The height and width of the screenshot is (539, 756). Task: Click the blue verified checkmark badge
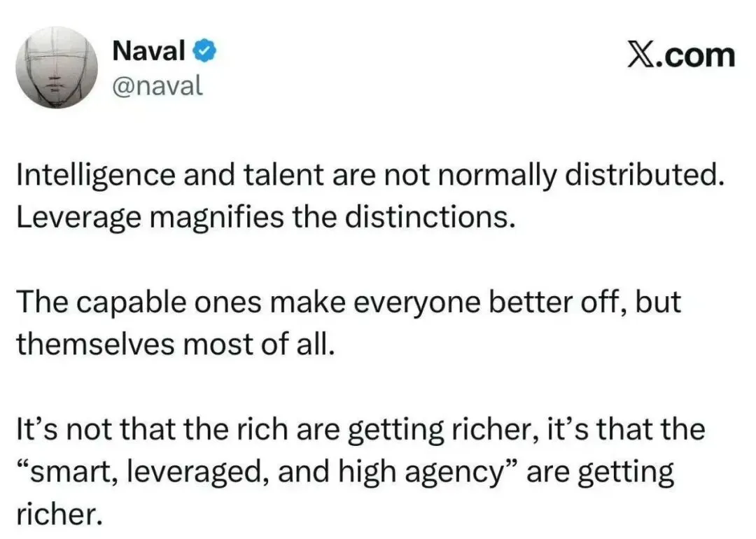point(205,50)
